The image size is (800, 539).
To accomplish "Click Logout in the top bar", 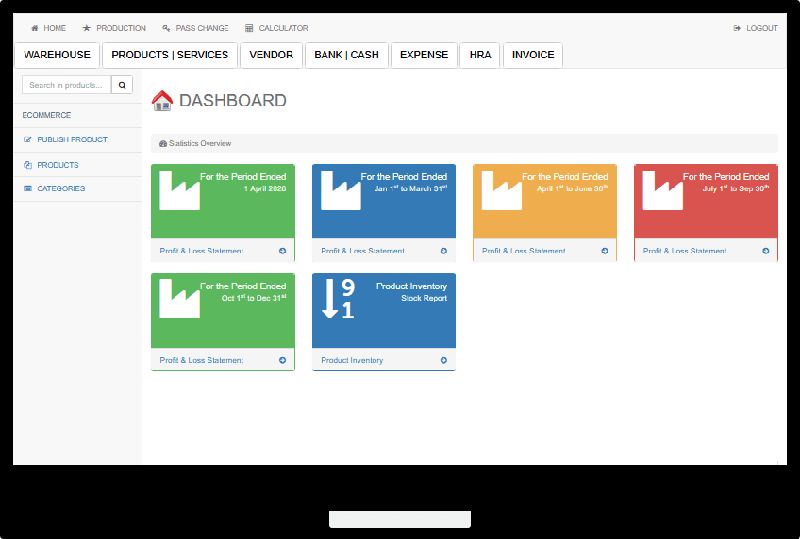I will [x=755, y=28].
